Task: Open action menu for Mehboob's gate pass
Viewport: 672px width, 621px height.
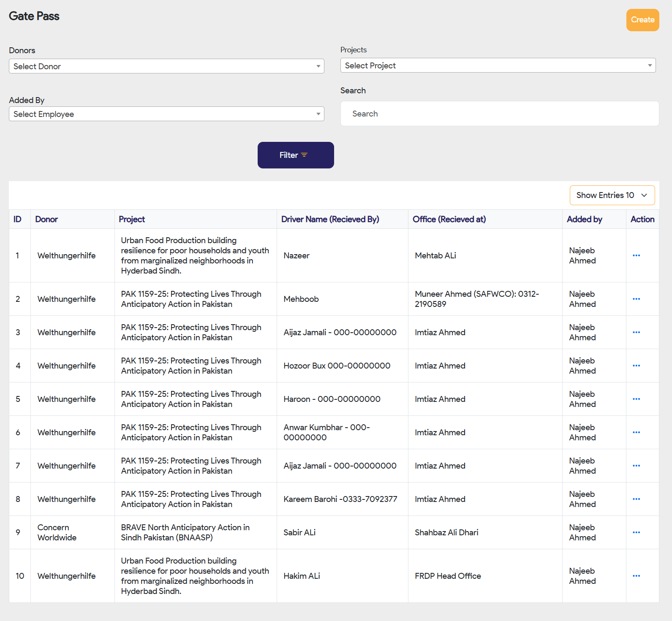Action: click(636, 299)
